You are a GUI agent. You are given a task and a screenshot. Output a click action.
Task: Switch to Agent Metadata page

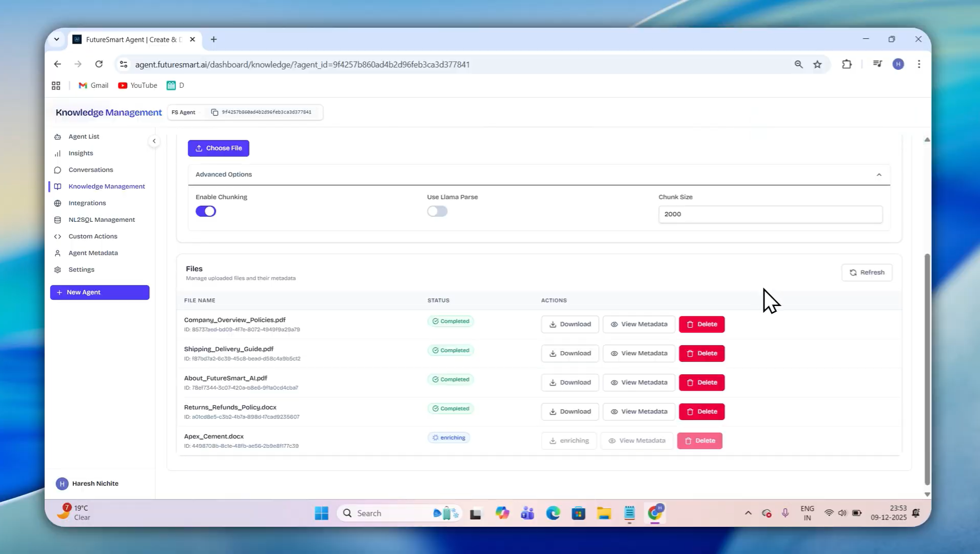[93, 253]
